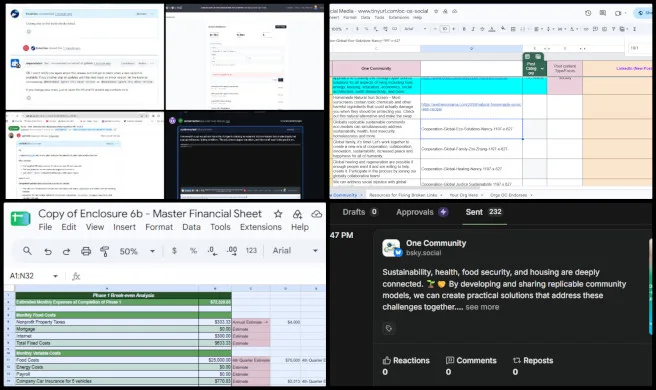
Task: Expand the A1:N32 name box dropdown
Action: pos(55,276)
